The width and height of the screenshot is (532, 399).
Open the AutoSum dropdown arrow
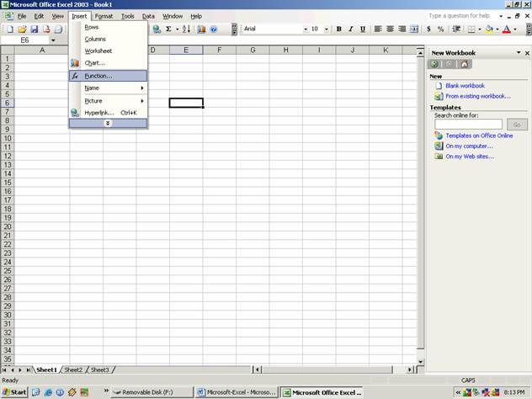point(177,29)
